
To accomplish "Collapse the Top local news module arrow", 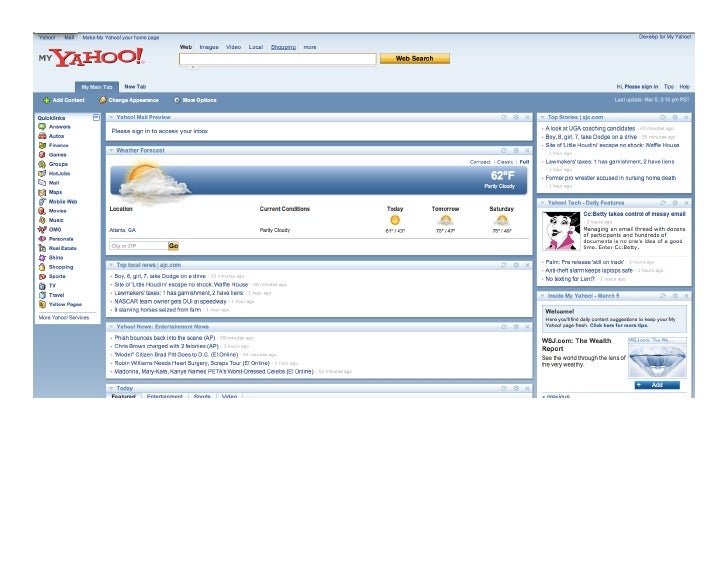I will 111,265.
